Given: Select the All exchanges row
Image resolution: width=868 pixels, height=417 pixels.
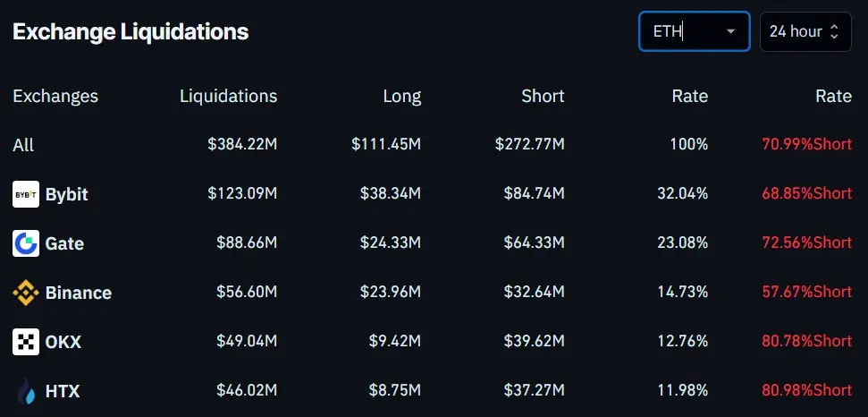Looking at the screenshot, I should pyautogui.click(x=432, y=145).
